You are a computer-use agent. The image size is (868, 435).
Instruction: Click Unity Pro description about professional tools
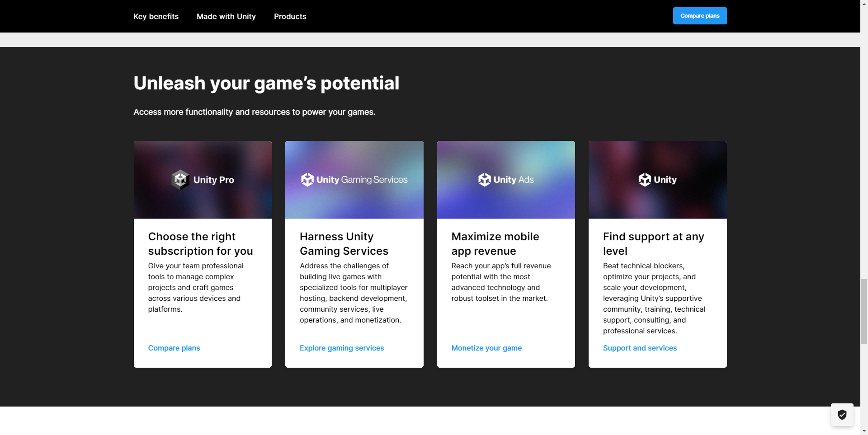196,287
